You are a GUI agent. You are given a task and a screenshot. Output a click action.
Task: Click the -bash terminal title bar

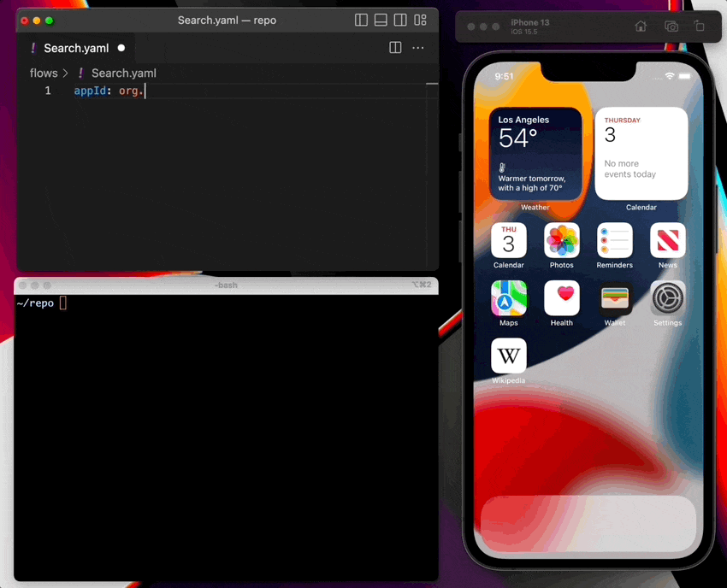[x=226, y=285]
